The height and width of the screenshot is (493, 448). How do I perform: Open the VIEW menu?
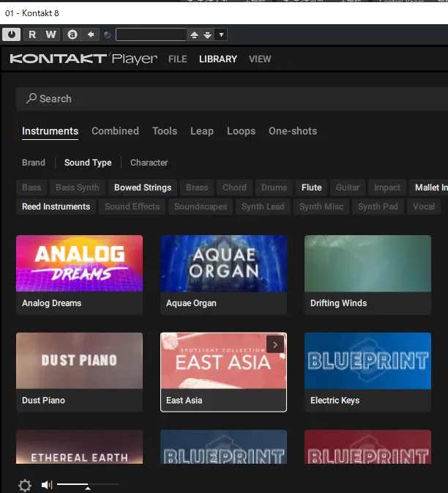tap(260, 59)
